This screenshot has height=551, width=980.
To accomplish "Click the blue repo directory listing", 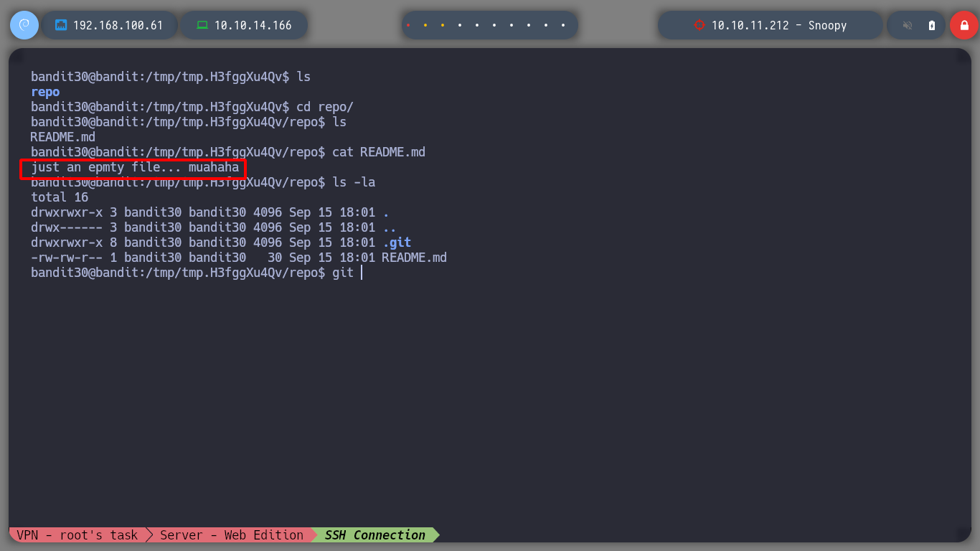I will point(45,92).
